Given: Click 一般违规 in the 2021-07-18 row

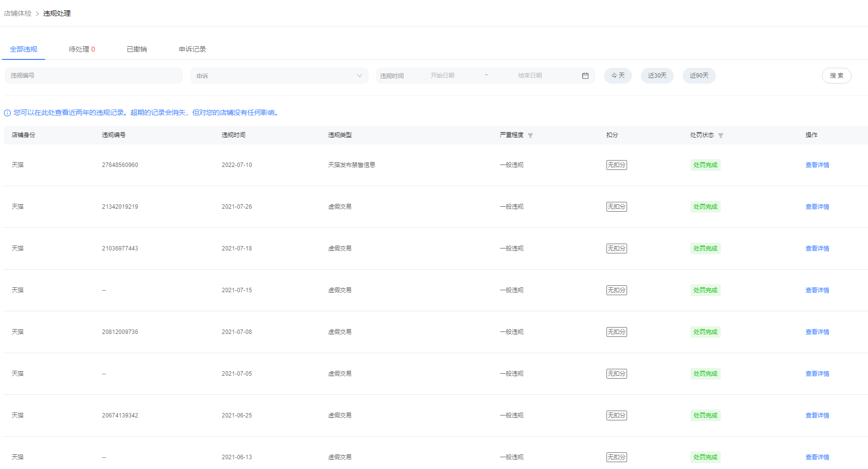Looking at the screenshot, I should [512, 248].
